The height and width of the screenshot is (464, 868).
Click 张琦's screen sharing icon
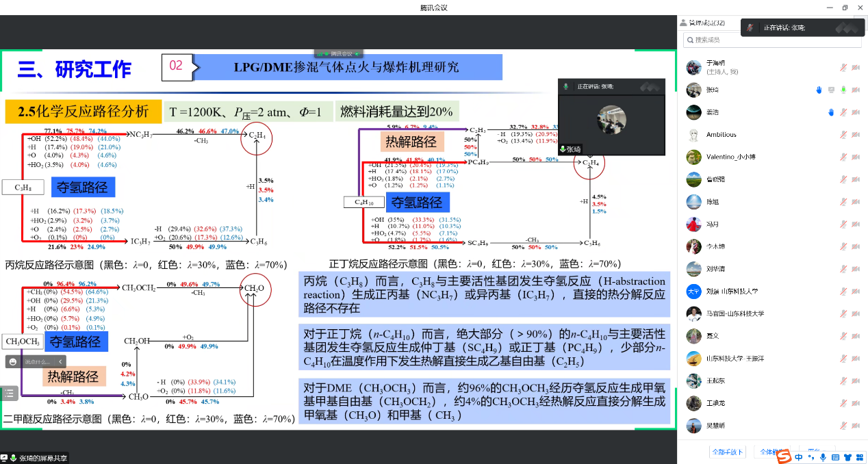[831, 90]
